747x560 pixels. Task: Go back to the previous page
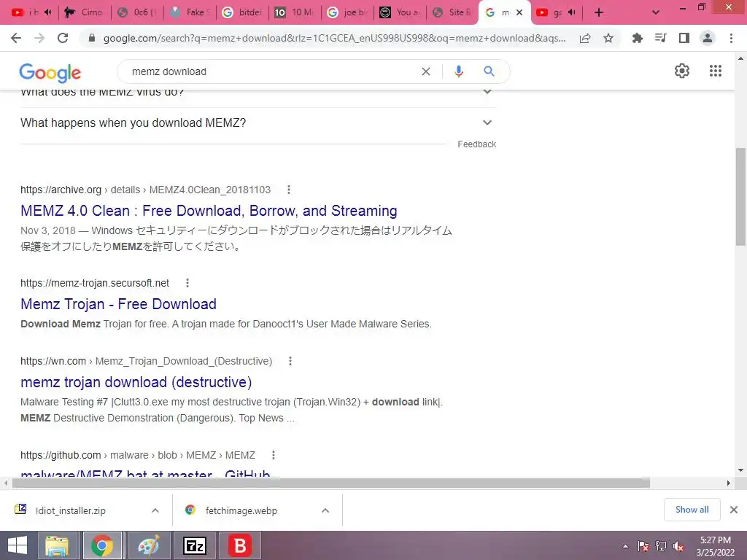(x=16, y=38)
